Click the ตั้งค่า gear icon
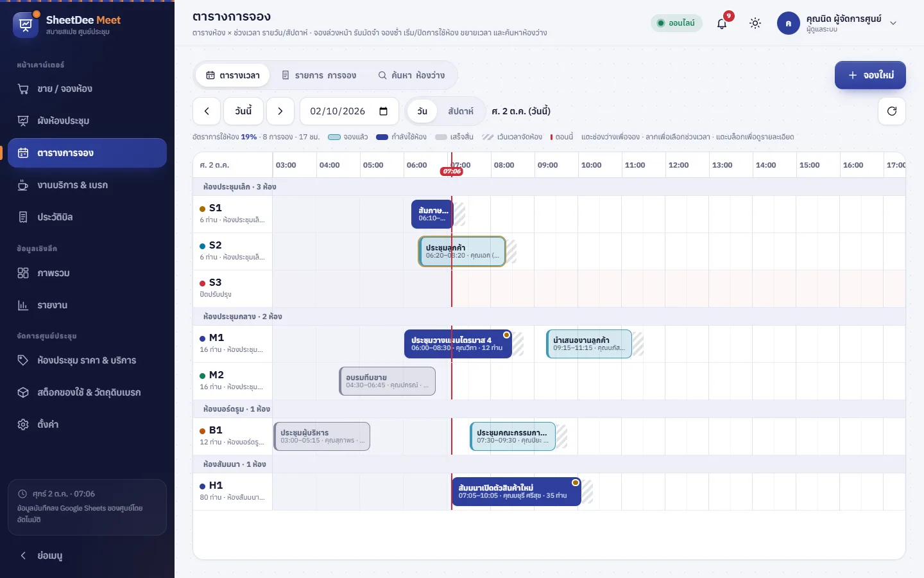 (23, 425)
